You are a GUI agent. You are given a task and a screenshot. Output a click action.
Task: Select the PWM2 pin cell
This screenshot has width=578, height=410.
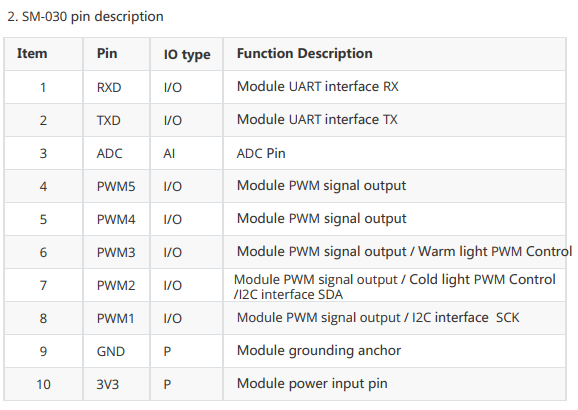point(116,285)
